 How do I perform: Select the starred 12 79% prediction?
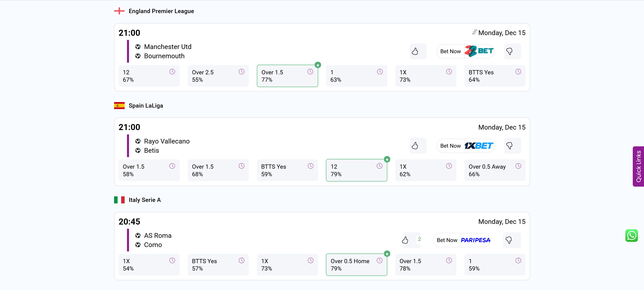[x=356, y=170]
